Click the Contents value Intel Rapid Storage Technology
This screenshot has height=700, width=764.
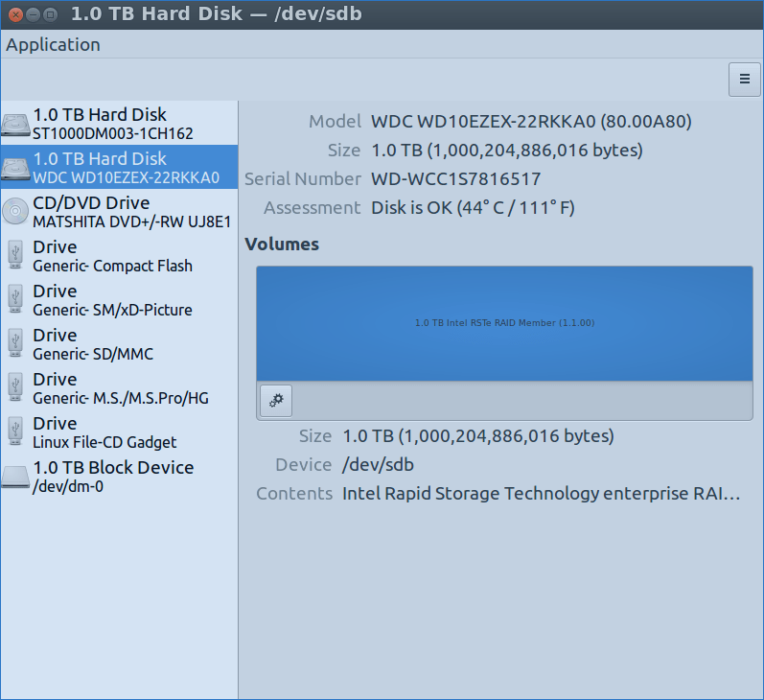tap(541, 493)
